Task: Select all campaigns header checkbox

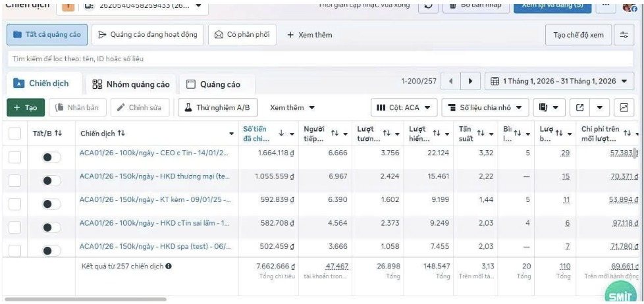Action: coord(14,134)
